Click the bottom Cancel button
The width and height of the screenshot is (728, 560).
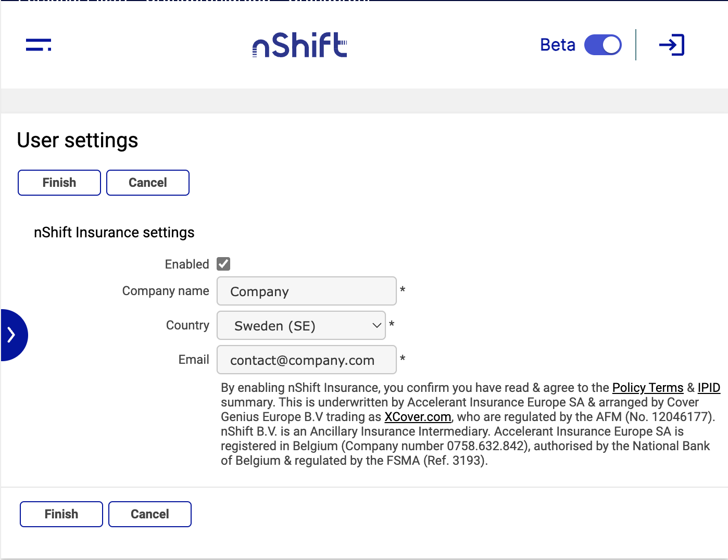pos(150,514)
